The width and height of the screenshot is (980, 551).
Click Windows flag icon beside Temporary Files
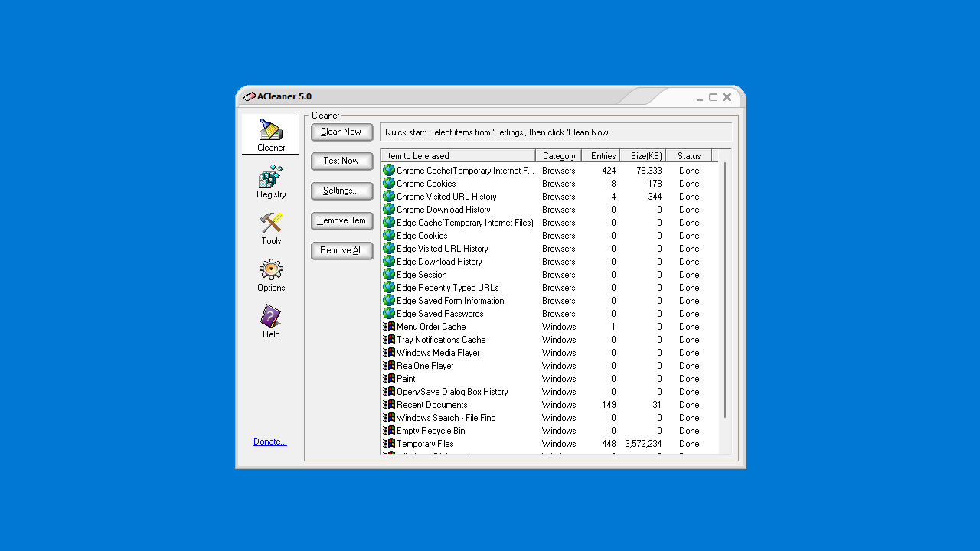click(389, 444)
